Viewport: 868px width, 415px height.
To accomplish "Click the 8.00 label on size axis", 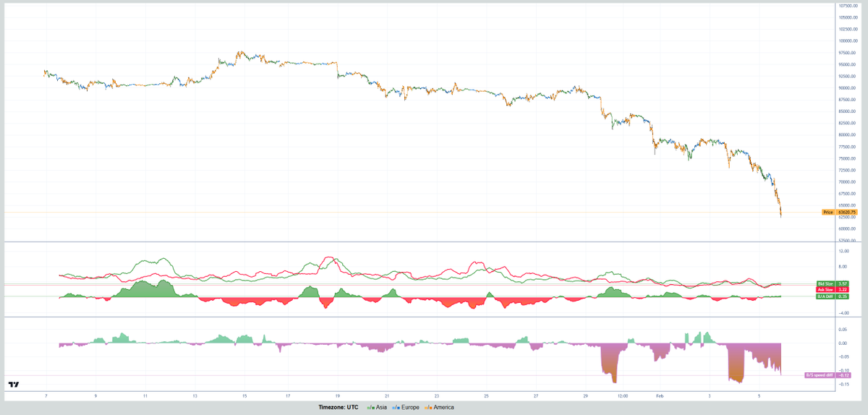I will pos(842,267).
